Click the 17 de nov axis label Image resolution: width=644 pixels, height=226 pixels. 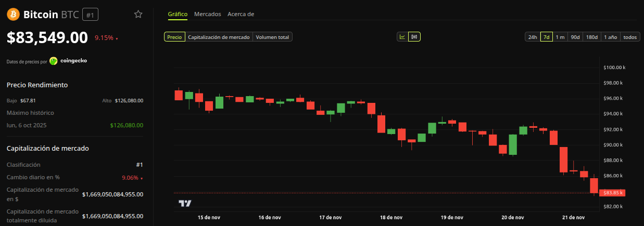tap(330, 217)
